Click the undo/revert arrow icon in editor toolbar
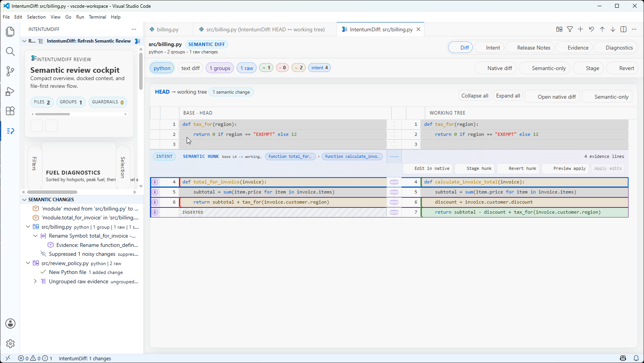The image size is (644, 363). point(591,29)
